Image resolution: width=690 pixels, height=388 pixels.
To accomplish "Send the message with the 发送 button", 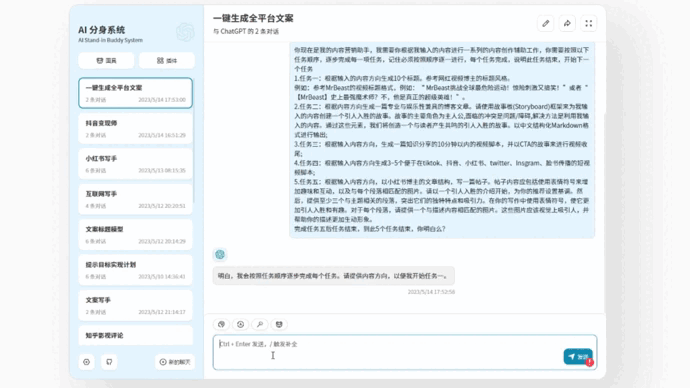I will pos(578,357).
